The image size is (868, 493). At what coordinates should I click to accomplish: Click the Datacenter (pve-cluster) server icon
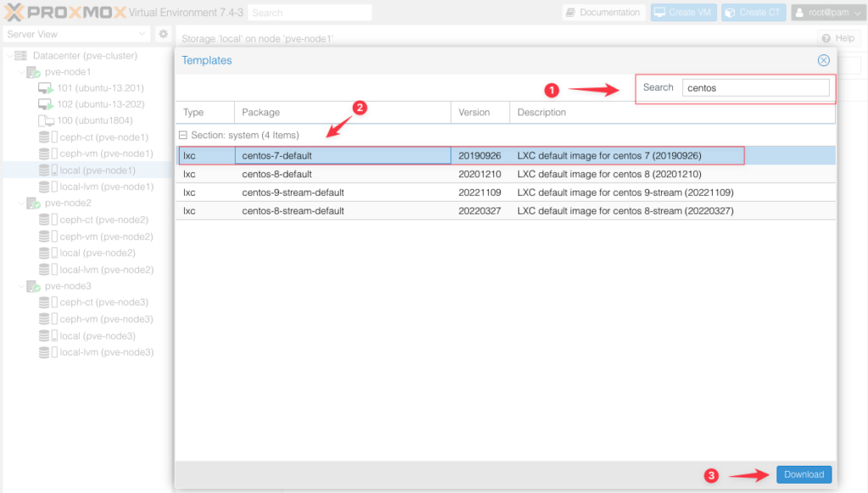pos(21,55)
